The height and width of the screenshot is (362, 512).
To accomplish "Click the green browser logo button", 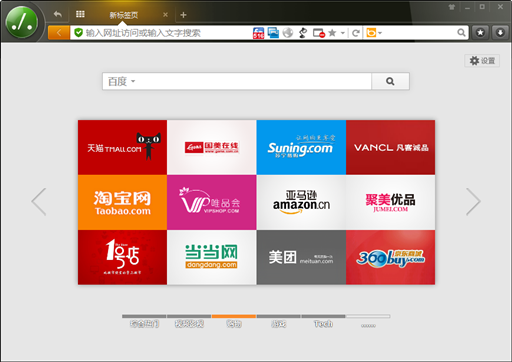I will point(22,22).
